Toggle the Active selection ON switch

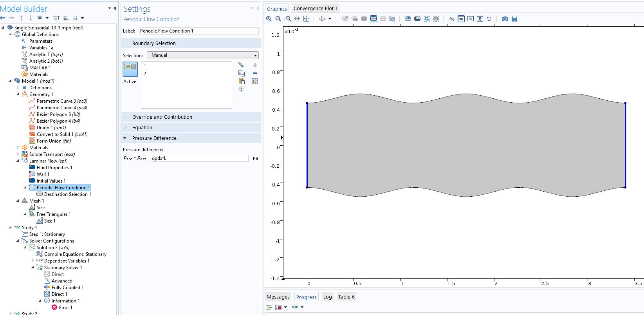point(130,69)
